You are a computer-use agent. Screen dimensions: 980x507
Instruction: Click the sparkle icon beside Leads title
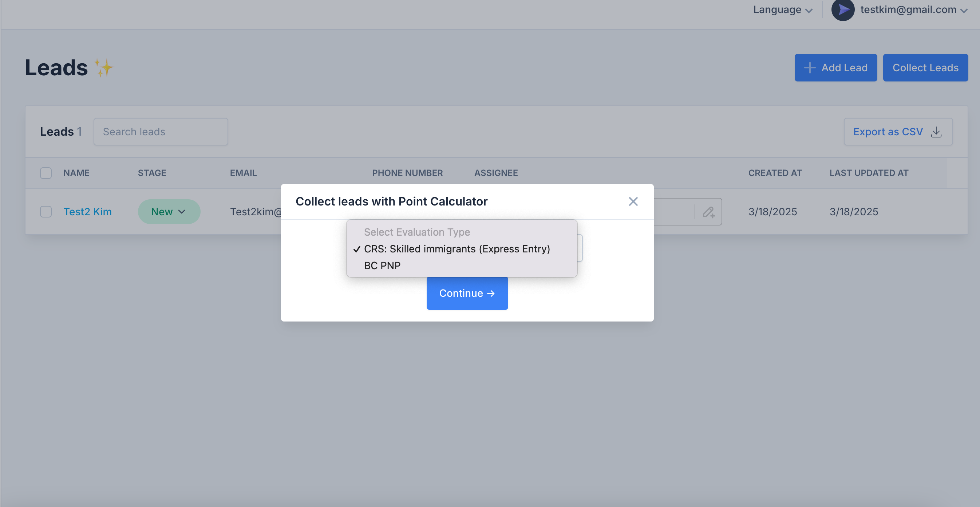[x=104, y=68]
